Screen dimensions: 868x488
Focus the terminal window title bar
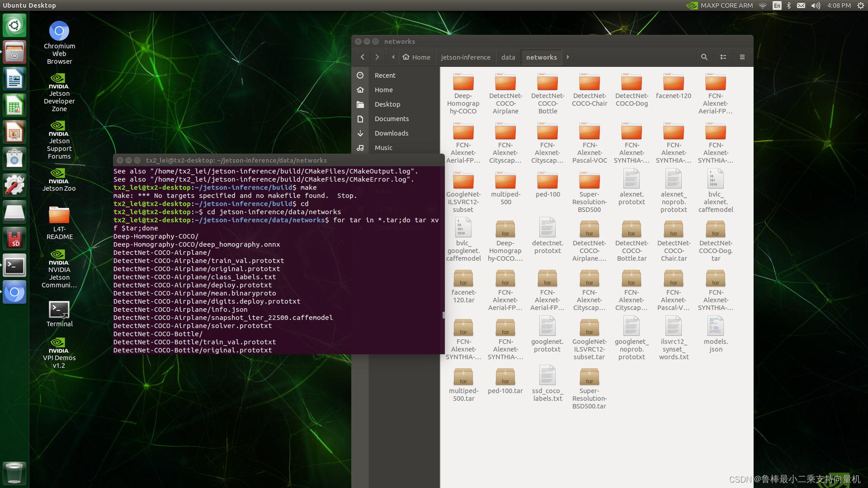coord(278,160)
